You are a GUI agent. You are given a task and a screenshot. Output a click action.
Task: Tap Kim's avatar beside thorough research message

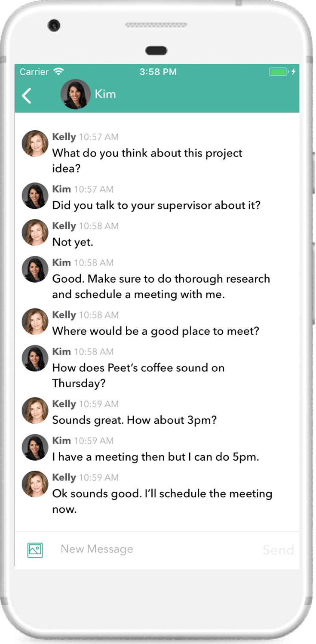click(35, 269)
